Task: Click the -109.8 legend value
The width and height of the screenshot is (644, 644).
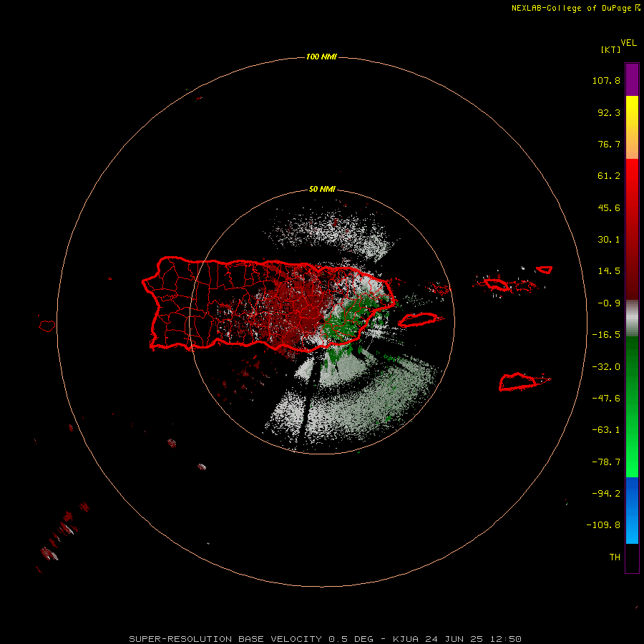Action: (603, 525)
